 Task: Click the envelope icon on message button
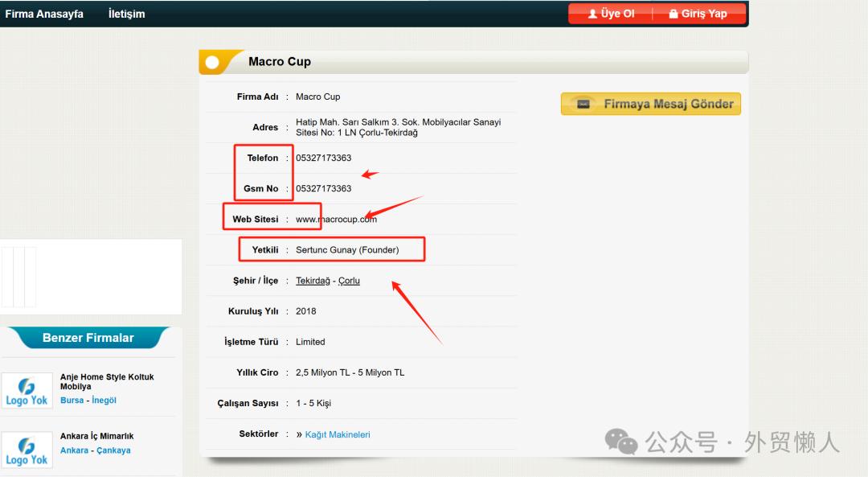point(583,104)
